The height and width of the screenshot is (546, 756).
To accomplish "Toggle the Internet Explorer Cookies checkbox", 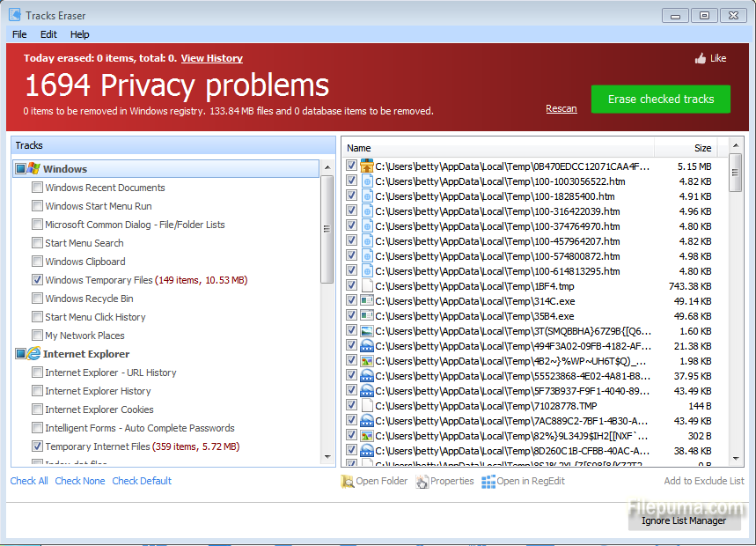I will (37, 409).
